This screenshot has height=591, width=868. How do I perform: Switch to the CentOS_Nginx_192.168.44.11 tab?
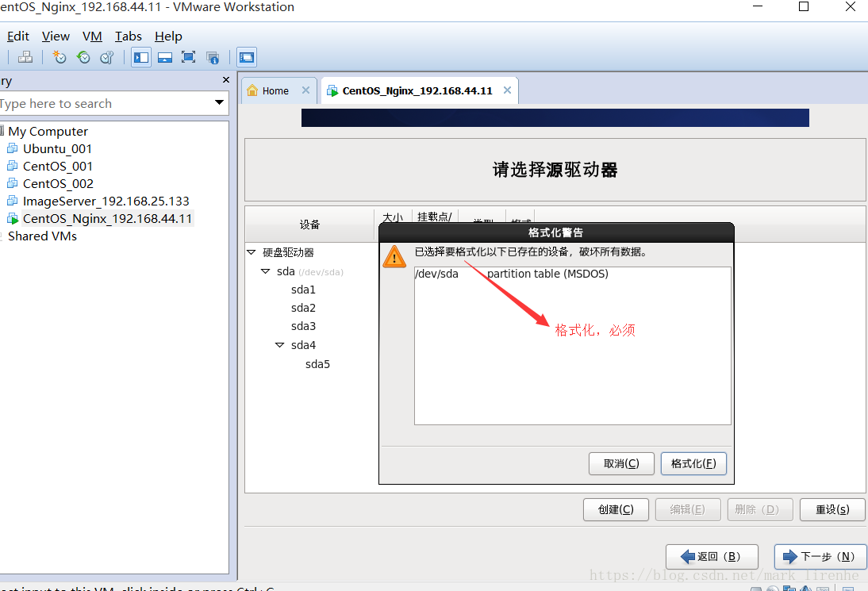pos(417,90)
